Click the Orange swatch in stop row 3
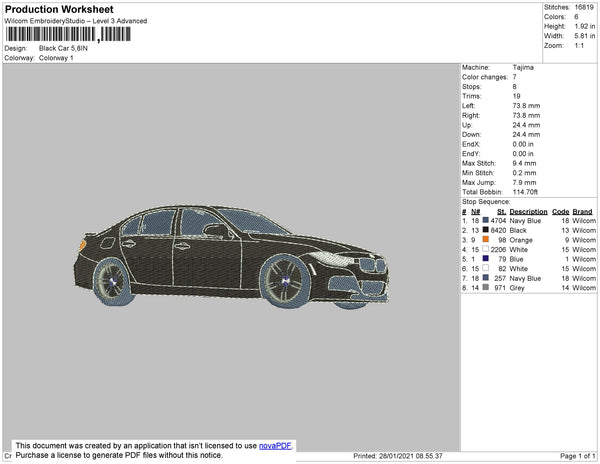 coord(486,239)
